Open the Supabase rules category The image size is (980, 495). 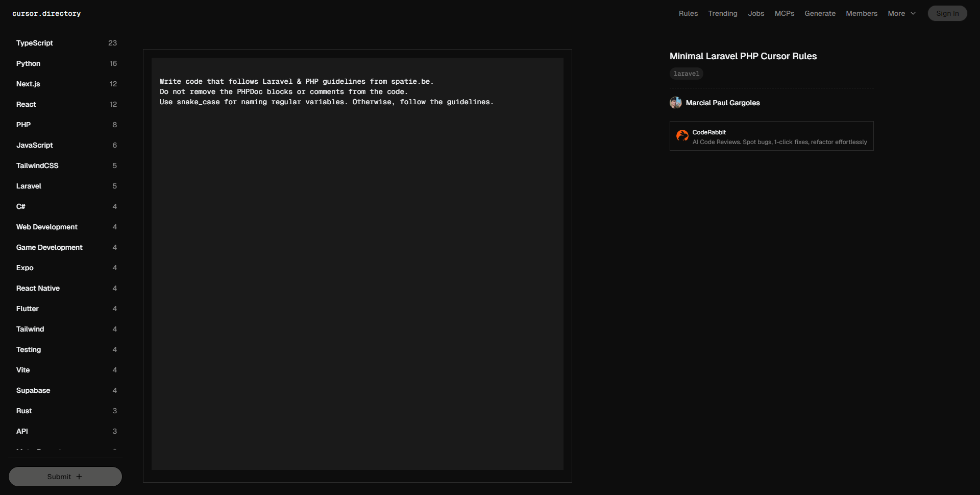pyautogui.click(x=33, y=390)
